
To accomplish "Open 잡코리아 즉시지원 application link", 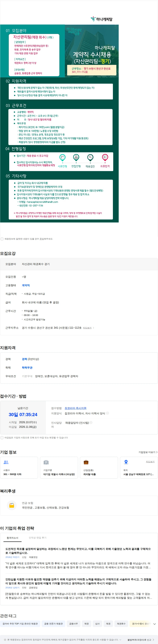I will click(x=76, y=408).
